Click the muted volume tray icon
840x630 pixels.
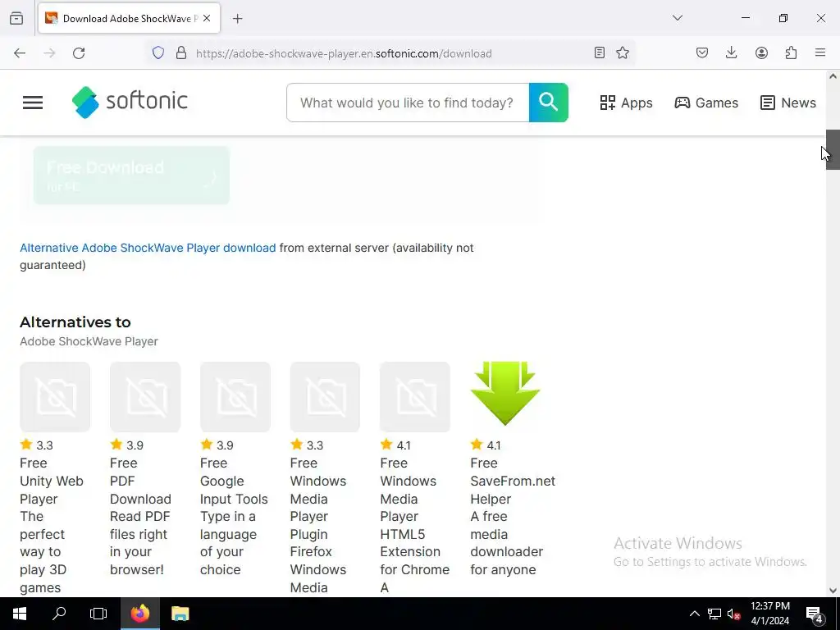(x=734, y=614)
